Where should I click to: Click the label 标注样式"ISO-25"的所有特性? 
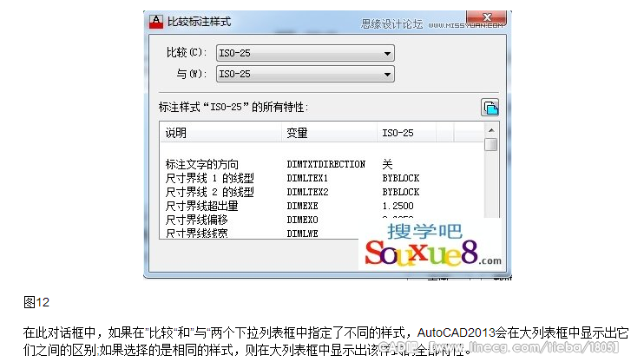(x=233, y=108)
